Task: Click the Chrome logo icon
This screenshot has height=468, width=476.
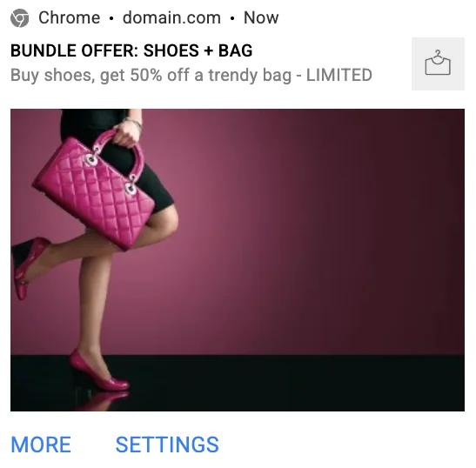Action: pos(20,18)
